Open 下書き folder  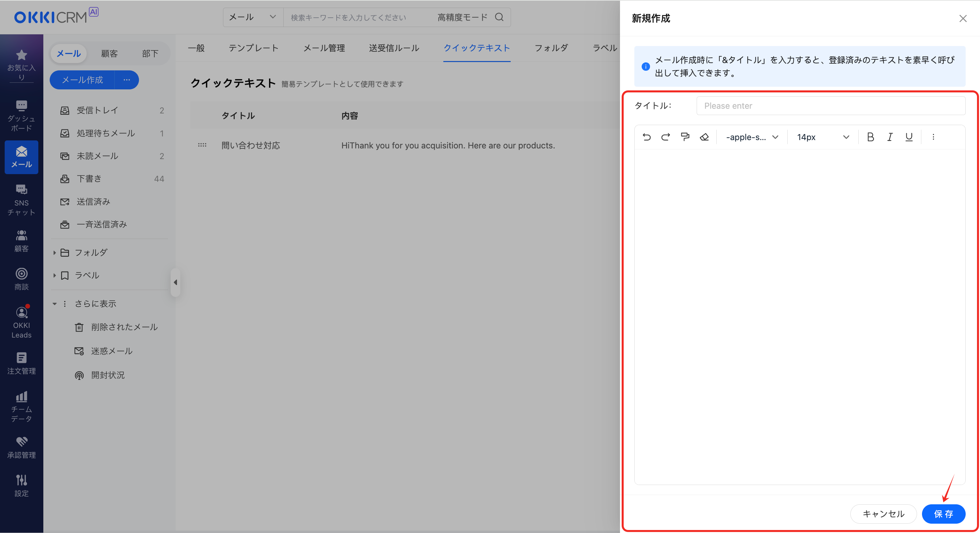tap(110, 179)
